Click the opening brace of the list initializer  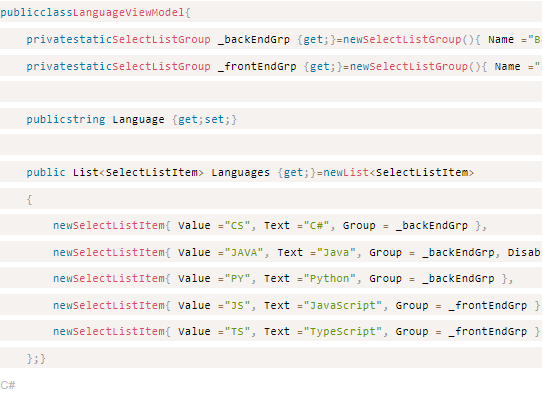[x=29, y=199]
